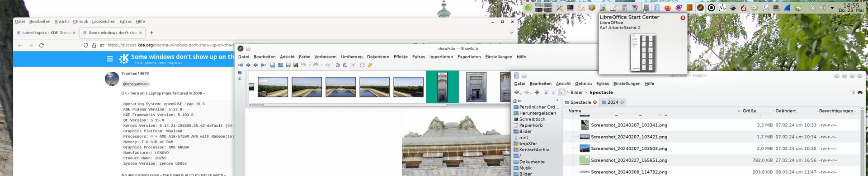
Task: Click the @lonegunman mention link
Action: [135, 84]
